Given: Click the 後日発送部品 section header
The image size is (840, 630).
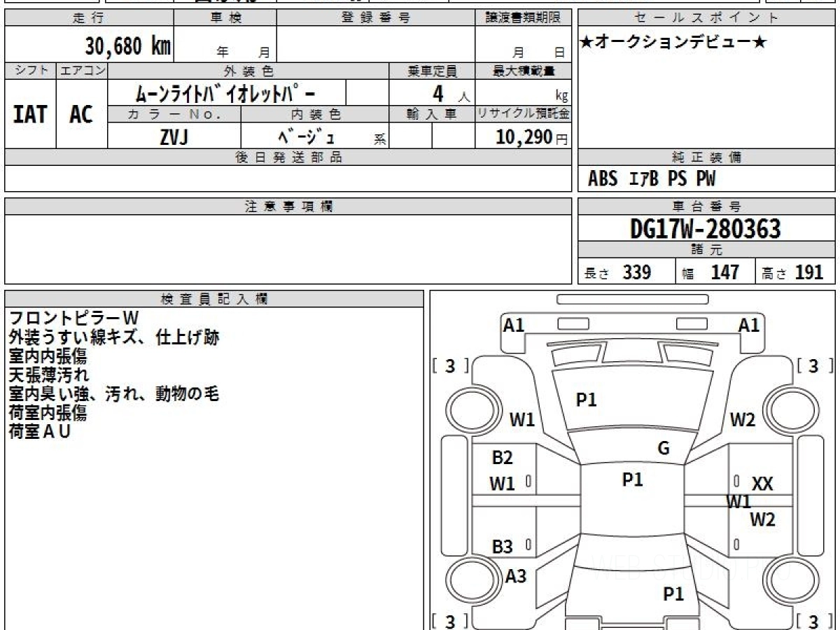Looking at the screenshot, I should (288, 157).
